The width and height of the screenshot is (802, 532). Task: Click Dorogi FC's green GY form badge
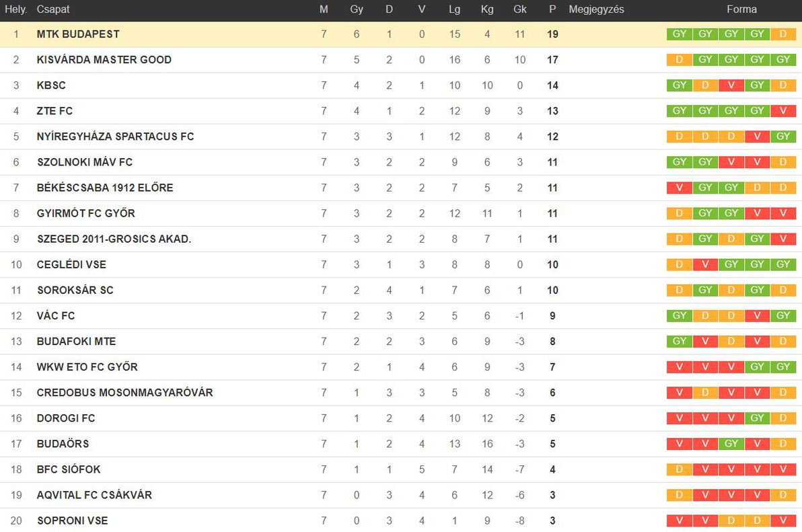pyautogui.click(x=757, y=418)
